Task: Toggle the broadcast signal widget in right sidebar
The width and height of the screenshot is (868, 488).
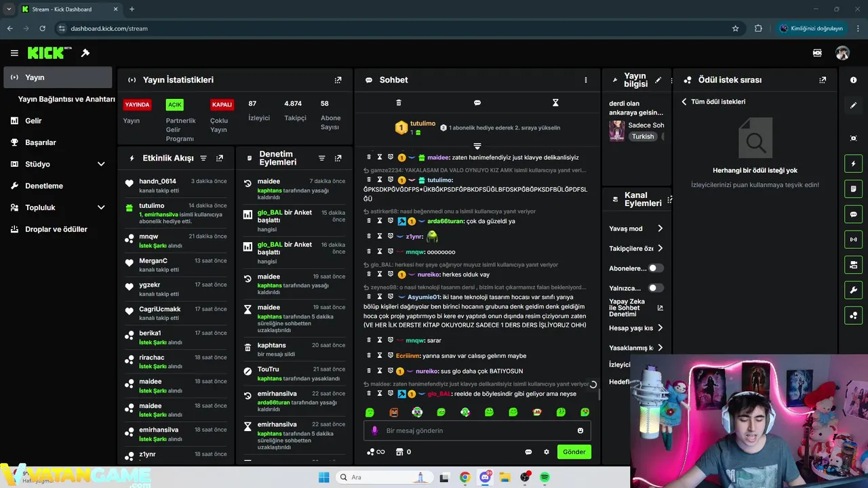Action: point(853,239)
